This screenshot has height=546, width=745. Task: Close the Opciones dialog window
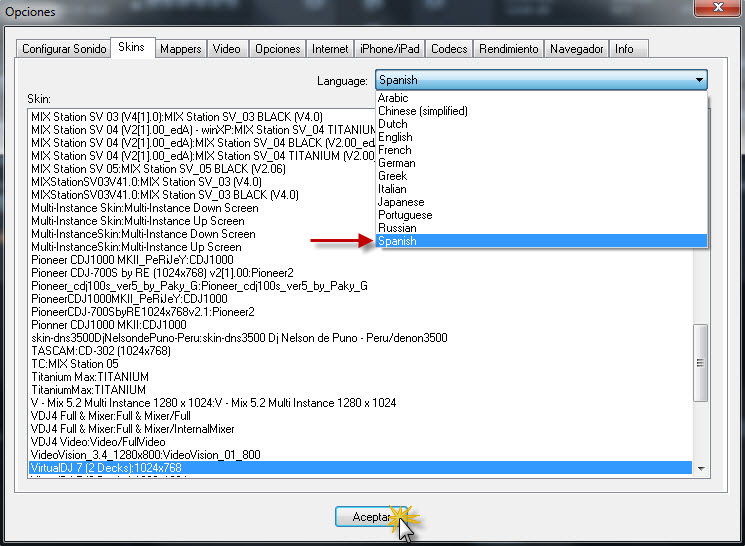point(717,8)
